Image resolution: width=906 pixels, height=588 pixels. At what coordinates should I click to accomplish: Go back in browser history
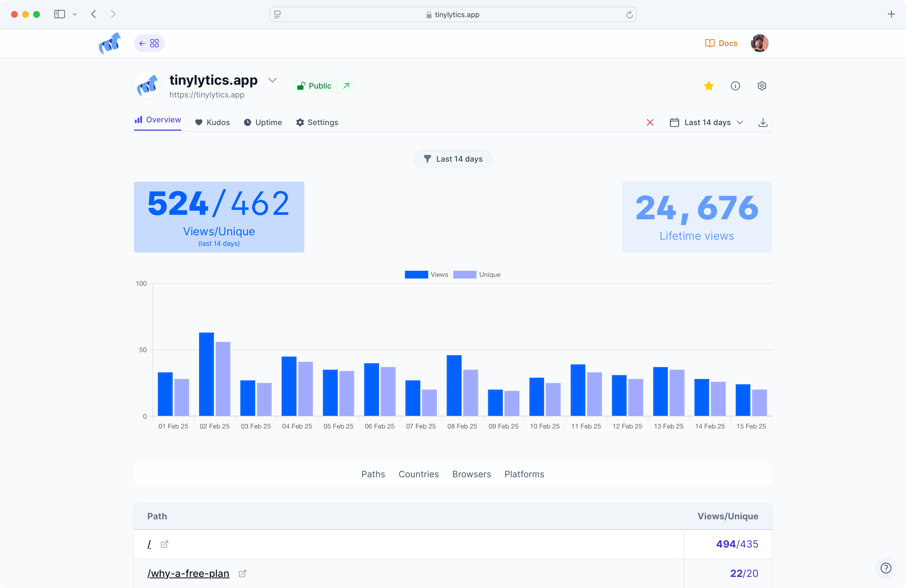click(94, 14)
